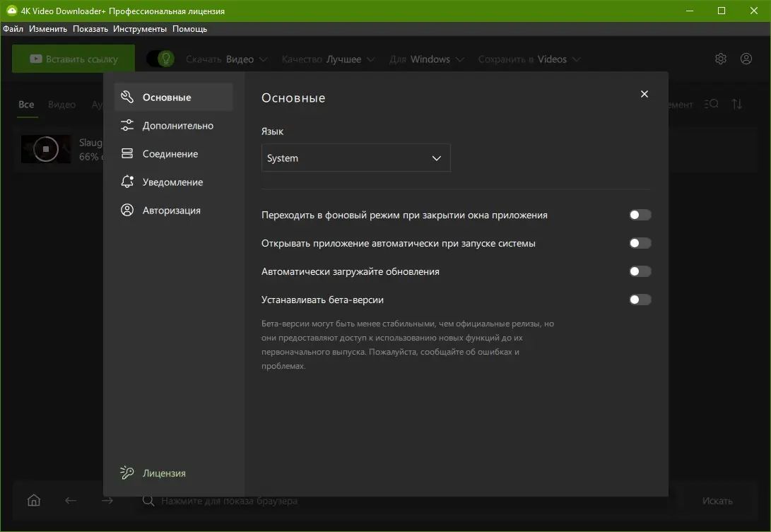Click the search-in-list icon
The height and width of the screenshot is (532, 771).
[711, 105]
